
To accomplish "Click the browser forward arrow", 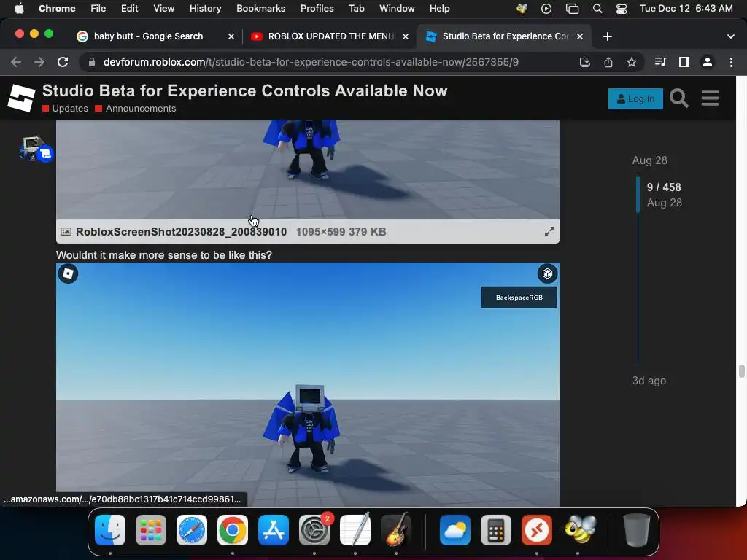I will (x=39, y=62).
